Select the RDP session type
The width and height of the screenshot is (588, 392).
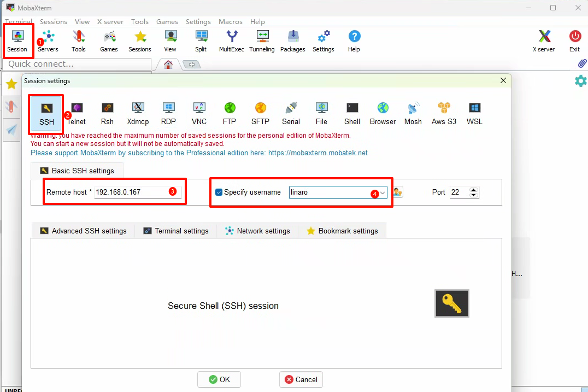pyautogui.click(x=169, y=114)
